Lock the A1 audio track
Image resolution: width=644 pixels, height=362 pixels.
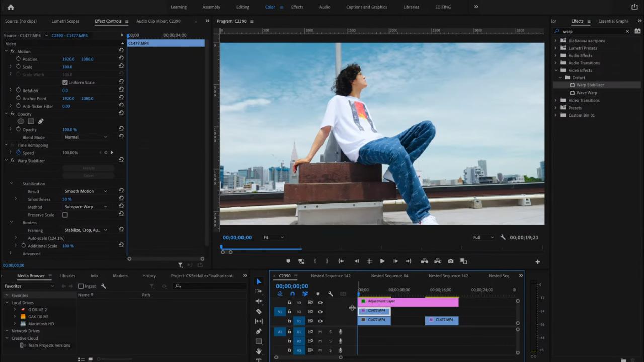(x=289, y=331)
